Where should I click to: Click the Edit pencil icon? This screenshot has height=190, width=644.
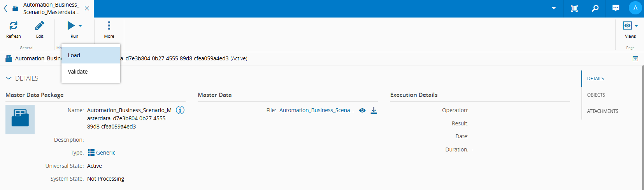tap(40, 26)
